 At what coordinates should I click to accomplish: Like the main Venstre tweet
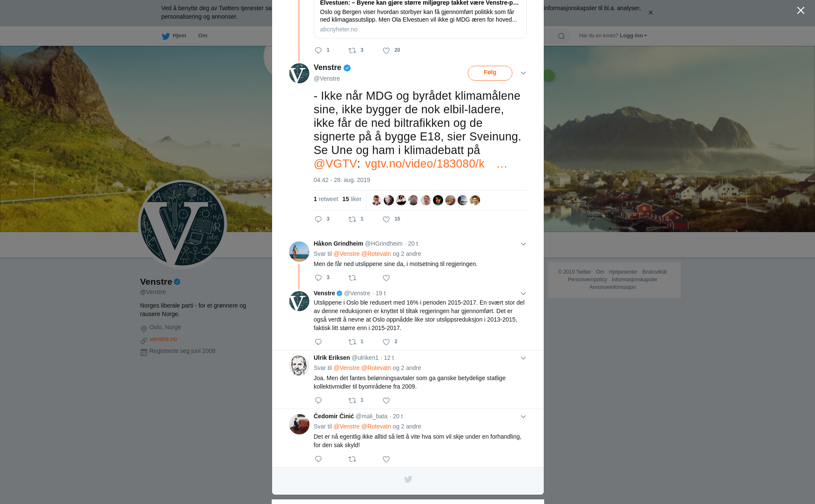click(386, 219)
